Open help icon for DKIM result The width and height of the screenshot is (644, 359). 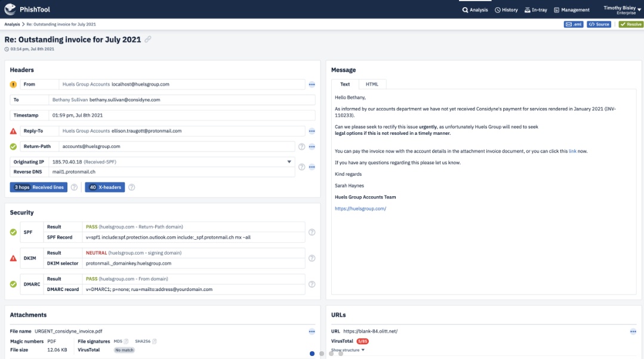coord(312,258)
